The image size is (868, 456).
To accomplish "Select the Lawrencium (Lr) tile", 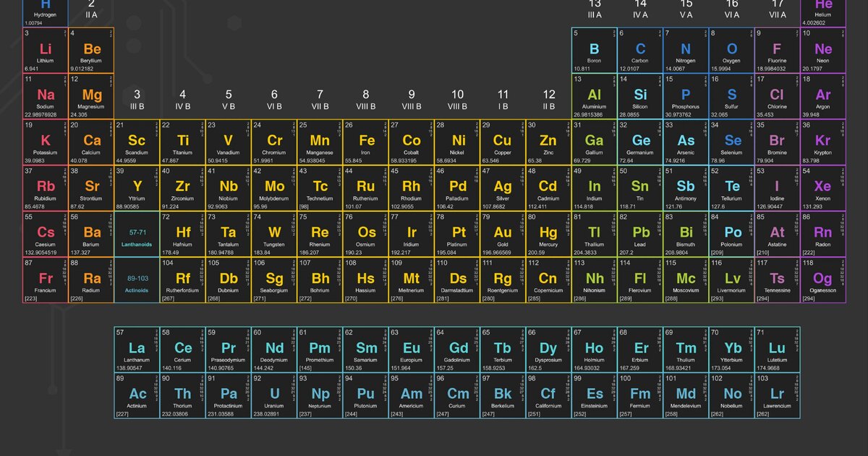I will tap(777, 395).
